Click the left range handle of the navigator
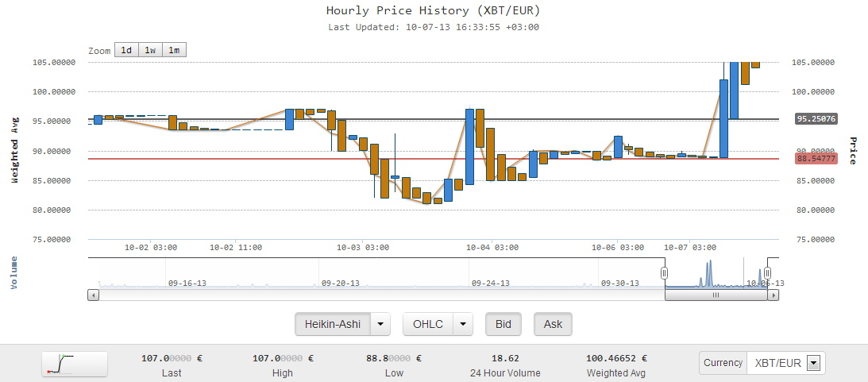Screen dimensions: 868x382 [x=665, y=273]
